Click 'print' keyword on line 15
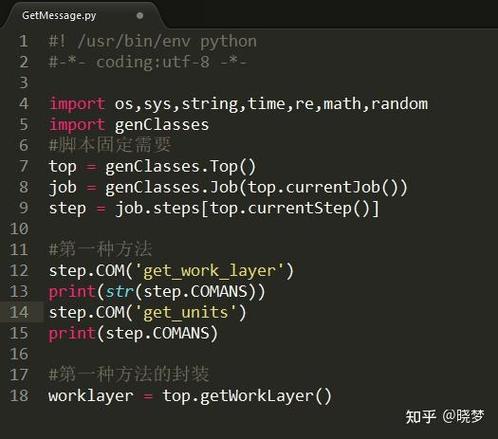498x439 pixels. point(72,334)
